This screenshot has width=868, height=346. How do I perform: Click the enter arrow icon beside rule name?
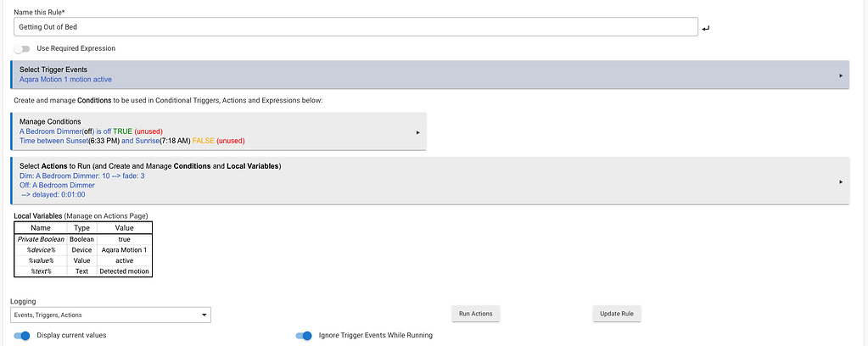click(x=706, y=28)
